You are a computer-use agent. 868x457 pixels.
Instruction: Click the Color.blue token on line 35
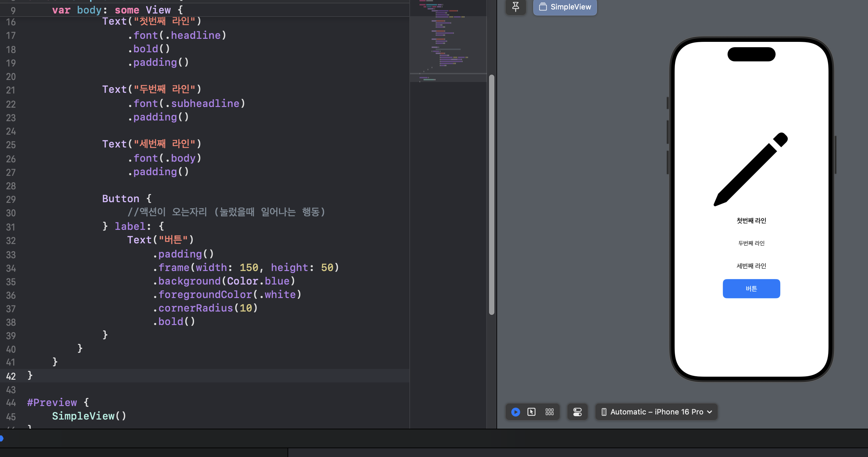tap(258, 281)
